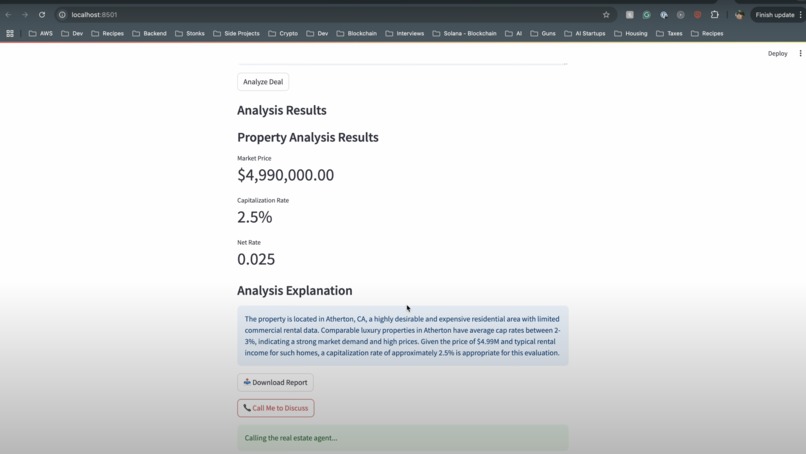The width and height of the screenshot is (806, 454).
Task: Open the Chrome profile avatar
Action: [x=739, y=15]
